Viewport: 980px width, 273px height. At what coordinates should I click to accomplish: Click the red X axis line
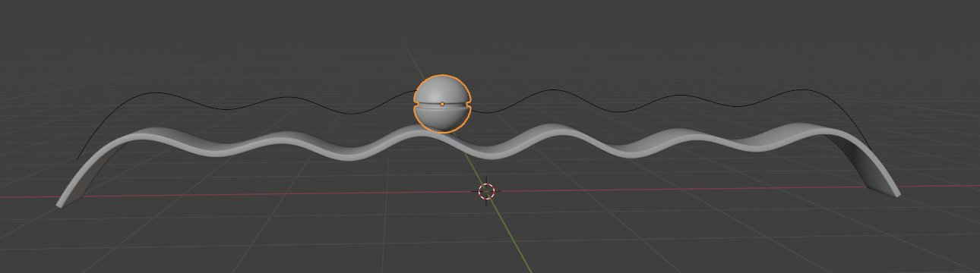[x=228, y=195]
